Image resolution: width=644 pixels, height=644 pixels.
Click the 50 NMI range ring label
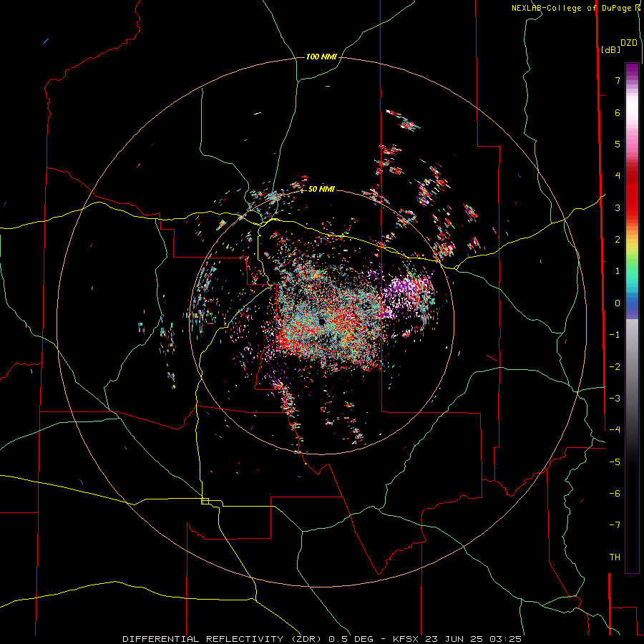point(321,189)
